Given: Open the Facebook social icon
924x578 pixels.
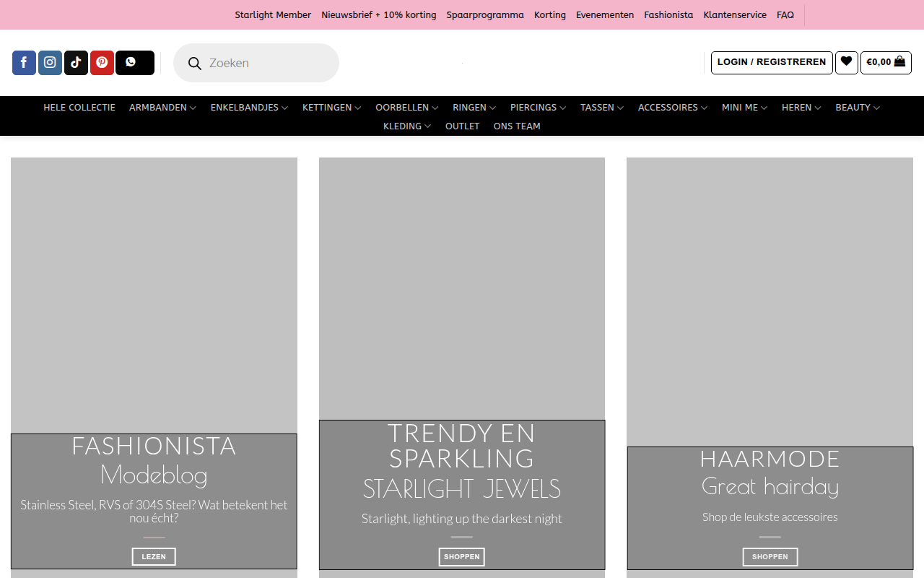Looking at the screenshot, I should tap(24, 63).
